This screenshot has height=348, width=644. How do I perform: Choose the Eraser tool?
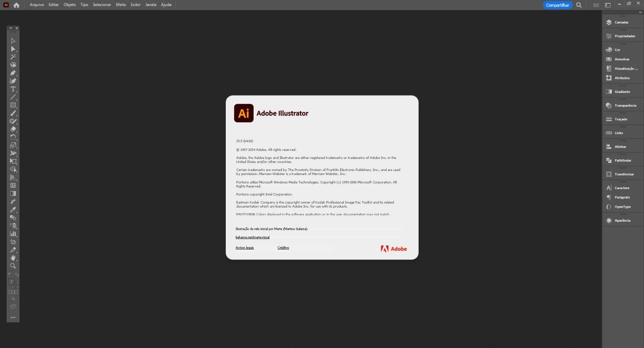13,129
